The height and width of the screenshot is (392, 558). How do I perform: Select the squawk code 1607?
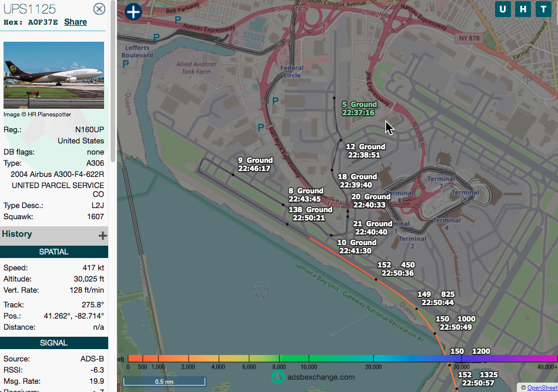pos(95,217)
